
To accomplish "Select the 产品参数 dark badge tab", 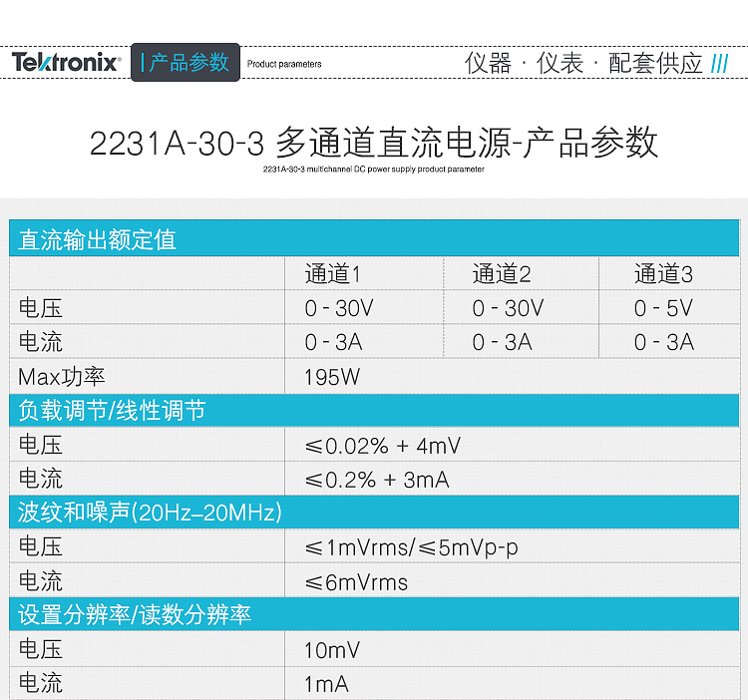I will 186,63.
